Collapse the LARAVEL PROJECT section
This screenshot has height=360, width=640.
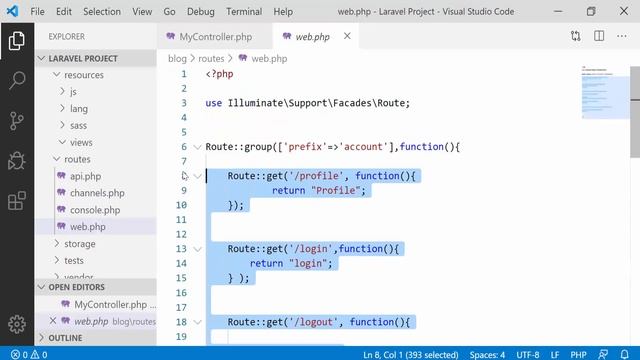41,58
